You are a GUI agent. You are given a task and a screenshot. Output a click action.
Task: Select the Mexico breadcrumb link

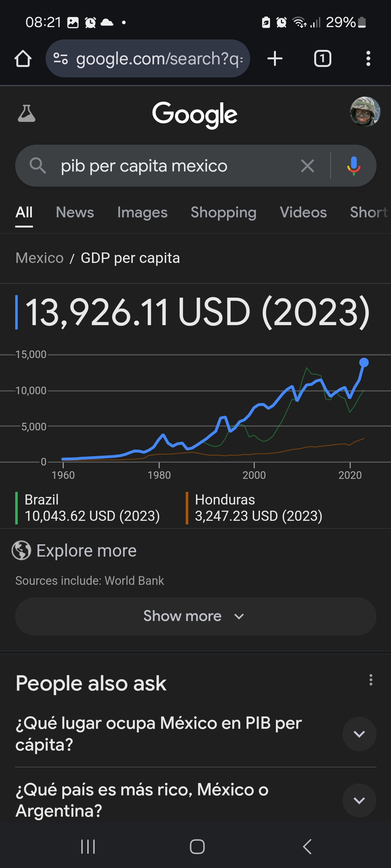[39, 258]
